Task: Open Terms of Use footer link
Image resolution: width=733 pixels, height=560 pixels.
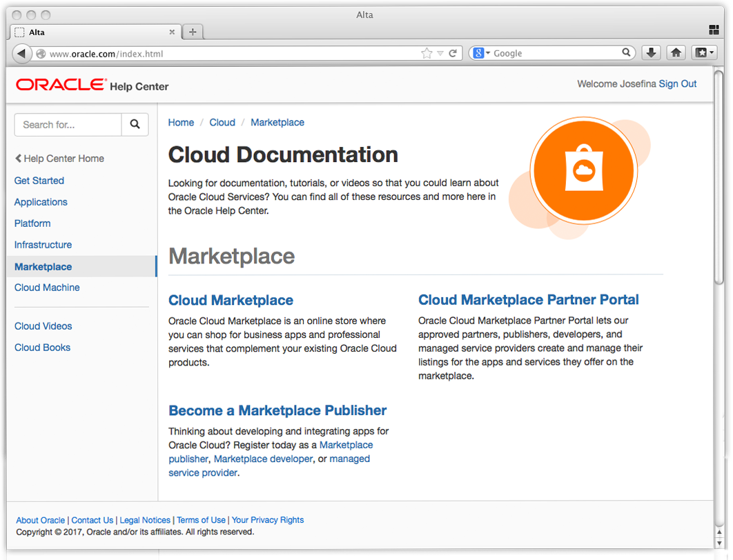Action: tap(201, 520)
